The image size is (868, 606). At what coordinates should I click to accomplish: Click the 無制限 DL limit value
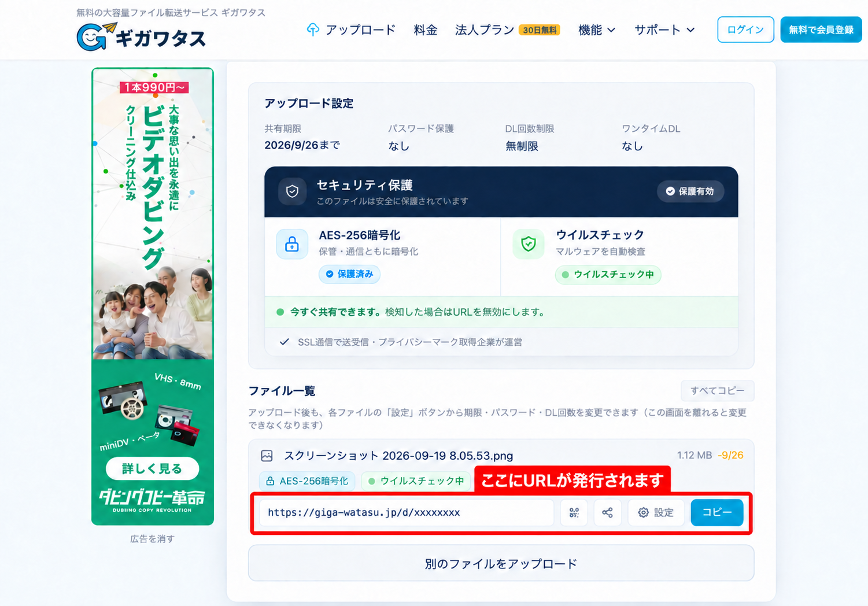coord(522,146)
